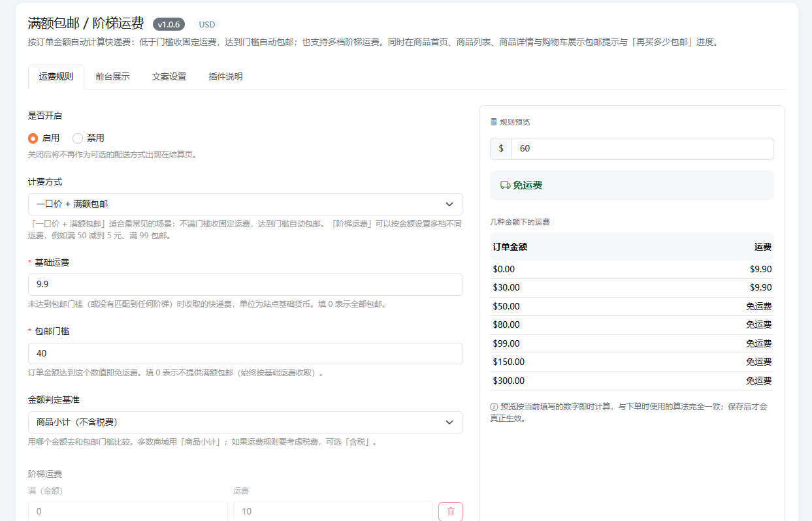Click the 阶梯运费 section label
Image resolution: width=812 pixels, height=521 pixels.
45,474
